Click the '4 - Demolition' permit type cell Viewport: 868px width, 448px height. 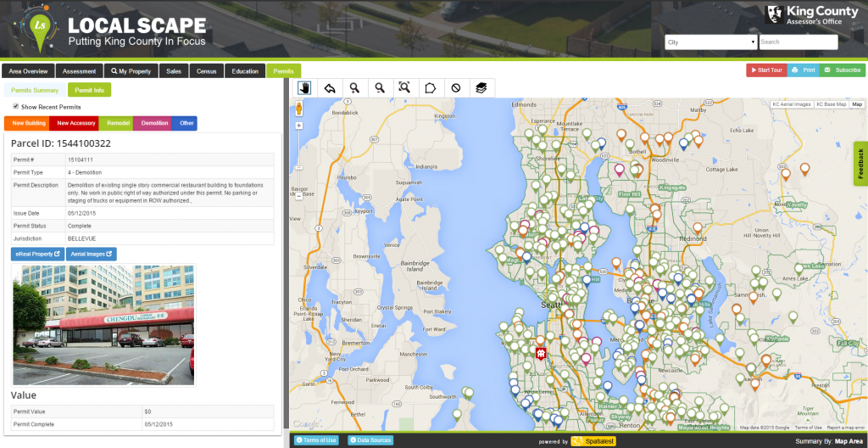click(x=170, y=172)
